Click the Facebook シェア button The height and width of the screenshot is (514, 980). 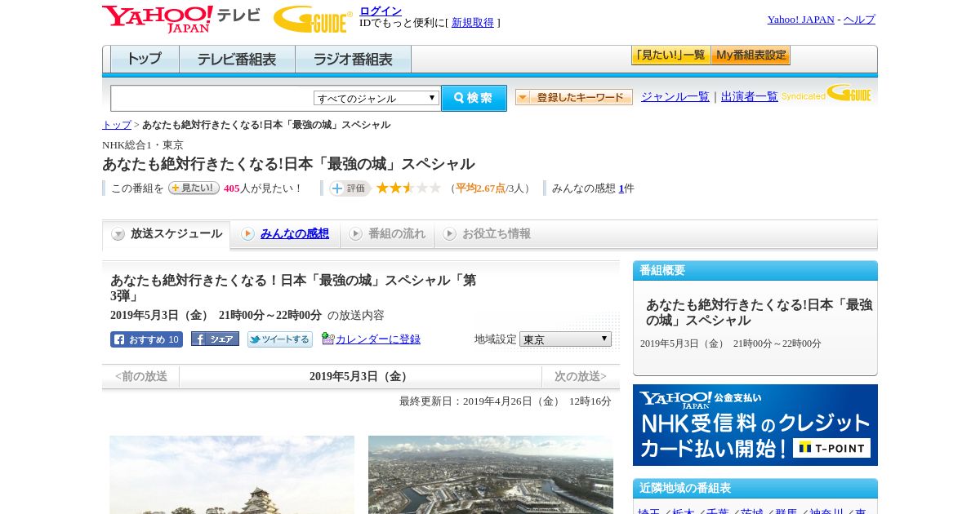215,339
